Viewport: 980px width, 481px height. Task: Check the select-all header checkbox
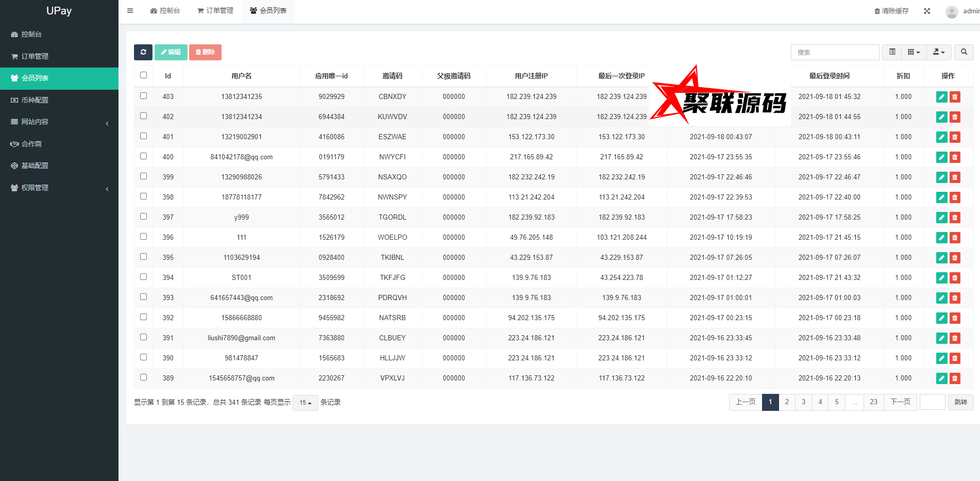point(144,75)
